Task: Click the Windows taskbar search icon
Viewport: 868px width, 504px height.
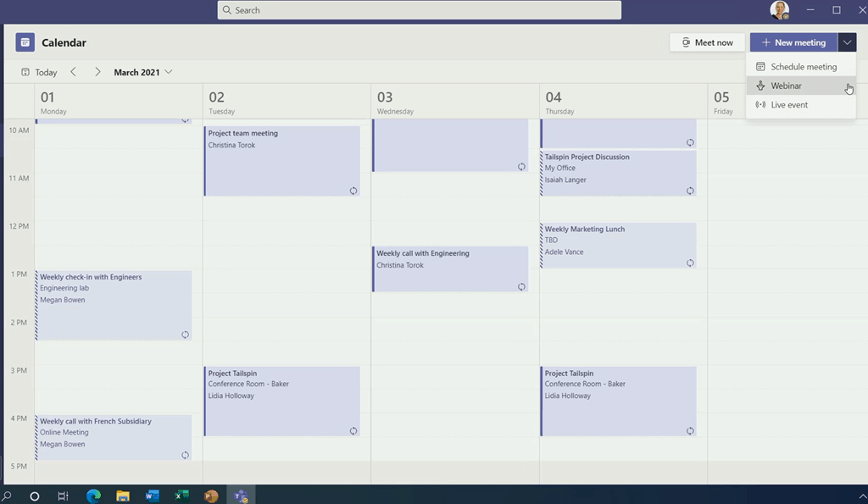Action: point(8,496)
